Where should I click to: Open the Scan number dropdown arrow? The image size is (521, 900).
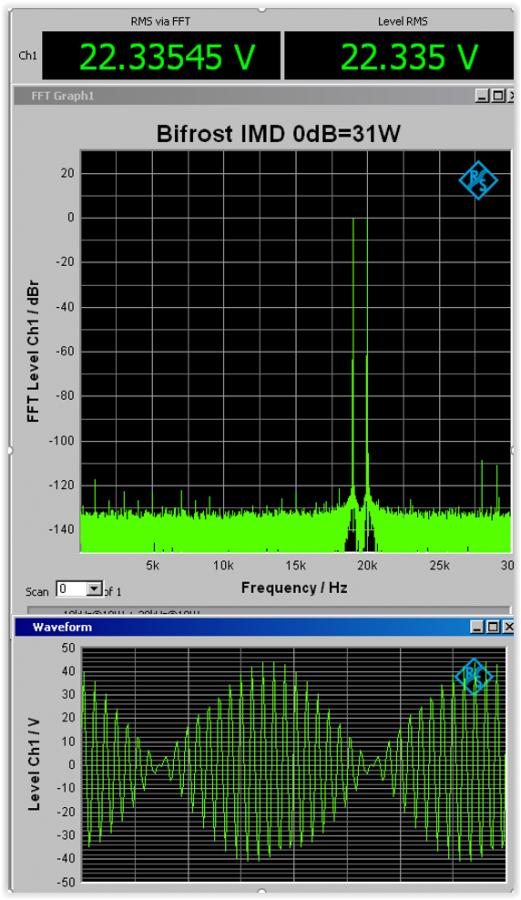(x=94, y=589)
